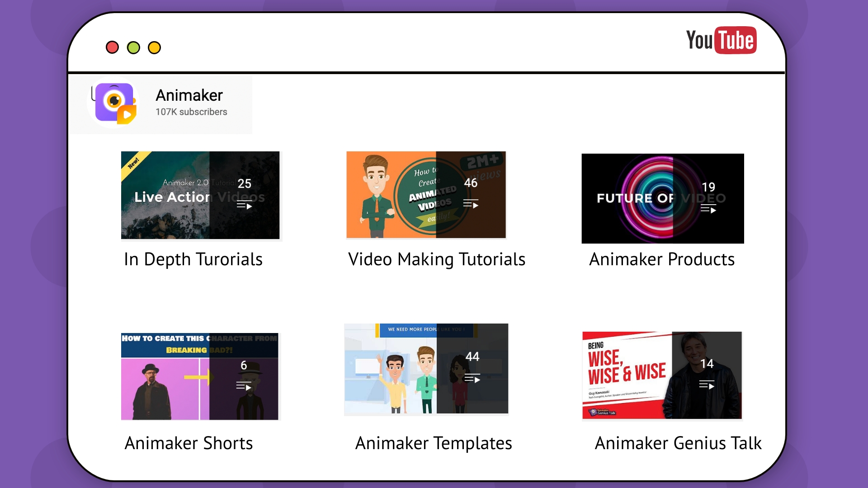Viewport: 868px width, 488px height.
Task: Open the Video Making Tutorials playlist title
Action: click(437, 259)
